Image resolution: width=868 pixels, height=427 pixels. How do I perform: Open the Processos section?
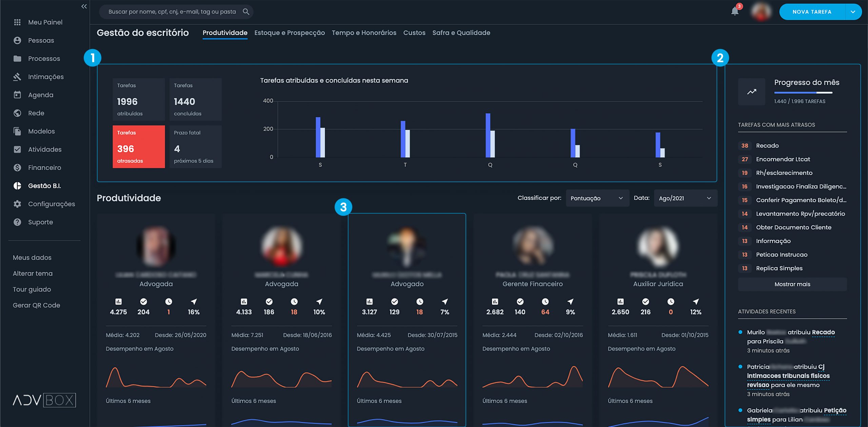[44, 58]
